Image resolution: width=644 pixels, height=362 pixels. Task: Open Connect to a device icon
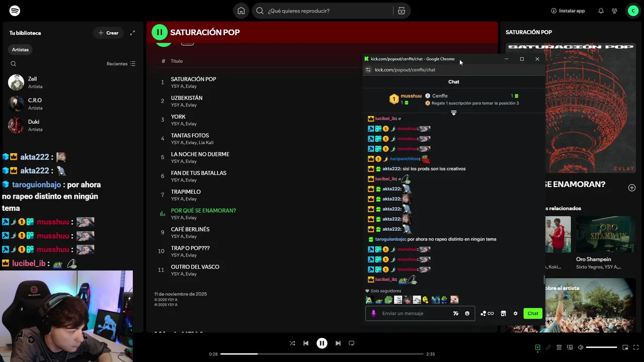click(570, 347)
